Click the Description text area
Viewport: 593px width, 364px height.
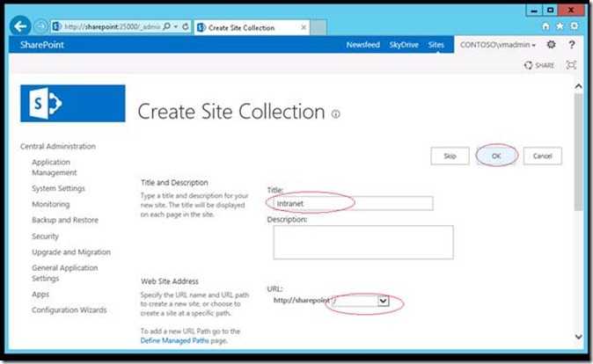pos(363,243)
